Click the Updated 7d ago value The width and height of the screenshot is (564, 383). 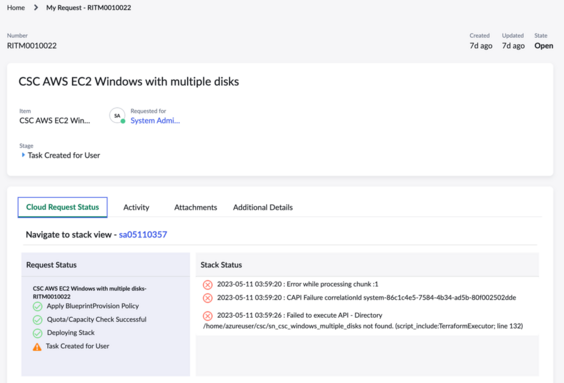tap(513, 46)
